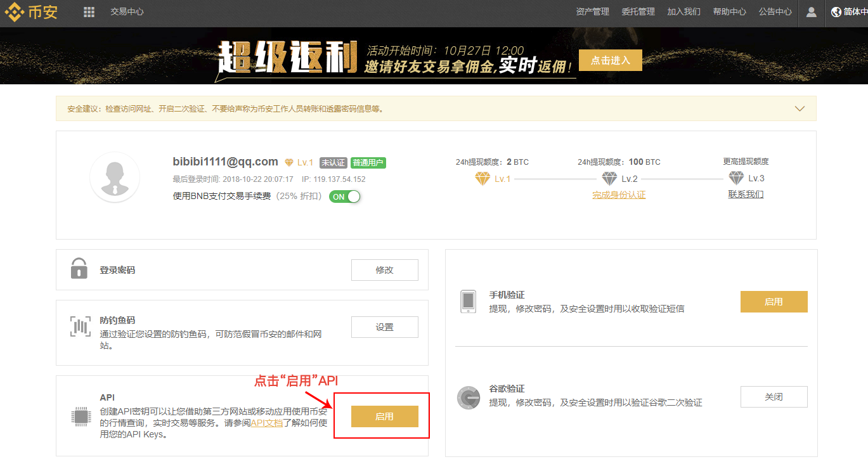This screenshot has height=464, width=868.
Task: Open the user account icon
Action: click(x=811, y=12)
